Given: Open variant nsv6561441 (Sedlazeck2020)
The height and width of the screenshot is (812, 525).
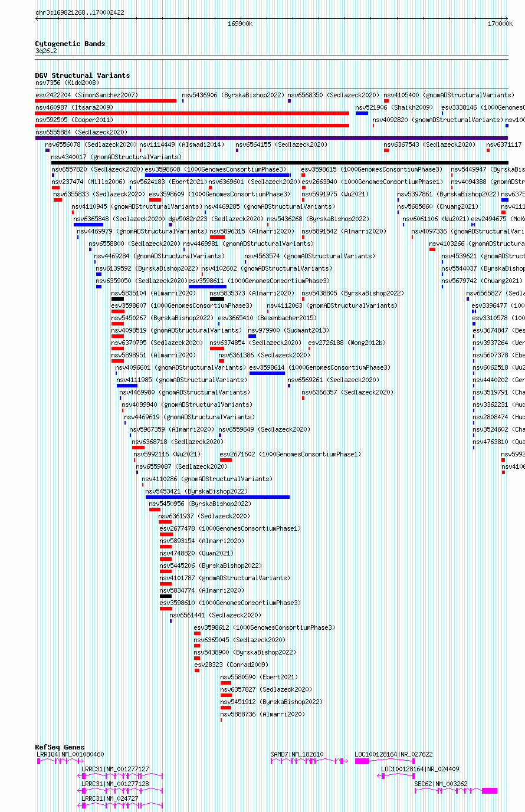Looking at the screenshot, I should pyautogui.click(x=215, y=615).
